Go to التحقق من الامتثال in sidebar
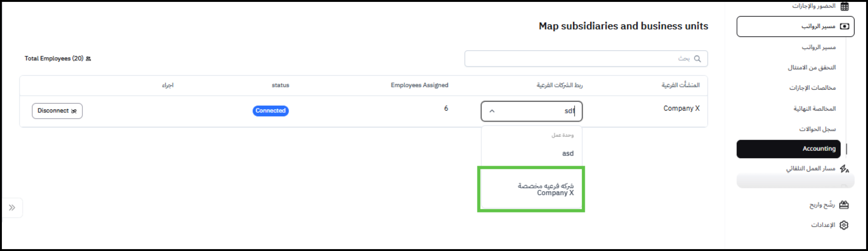Image resolution: width=868 pixels, height=251 pixels. 812,68
